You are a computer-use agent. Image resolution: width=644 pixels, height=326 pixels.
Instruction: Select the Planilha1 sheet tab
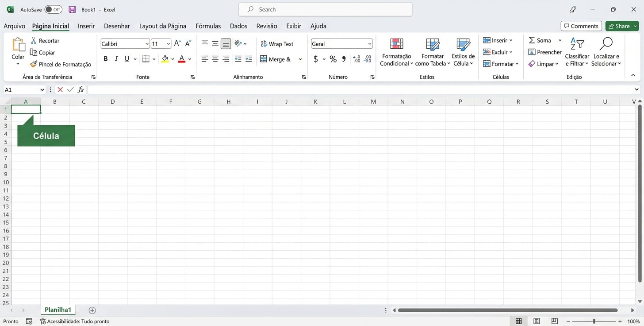point(58,310)
